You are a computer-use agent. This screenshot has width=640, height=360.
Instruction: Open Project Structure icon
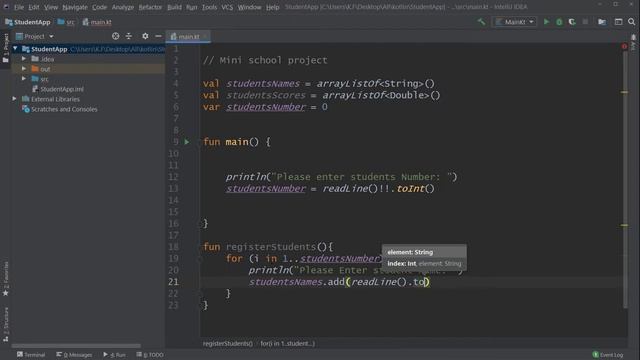[602, 22]
